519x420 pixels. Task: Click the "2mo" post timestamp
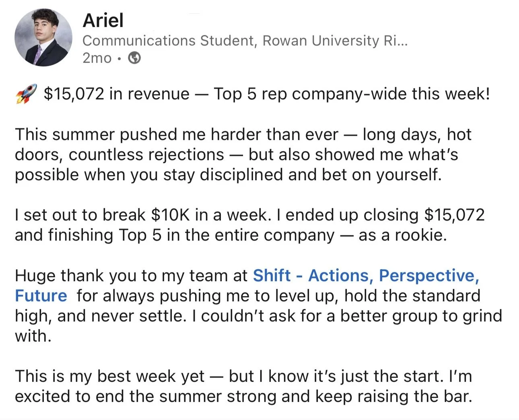tap(97, 58)
